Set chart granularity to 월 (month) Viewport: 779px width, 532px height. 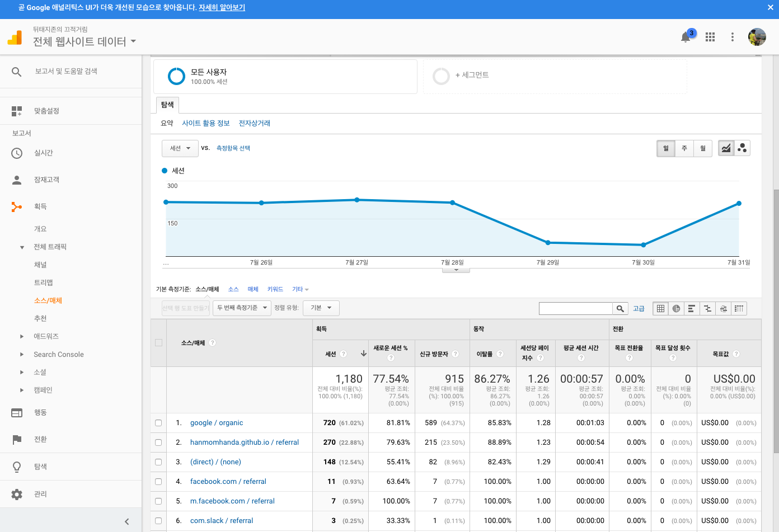tap(703, 148)
